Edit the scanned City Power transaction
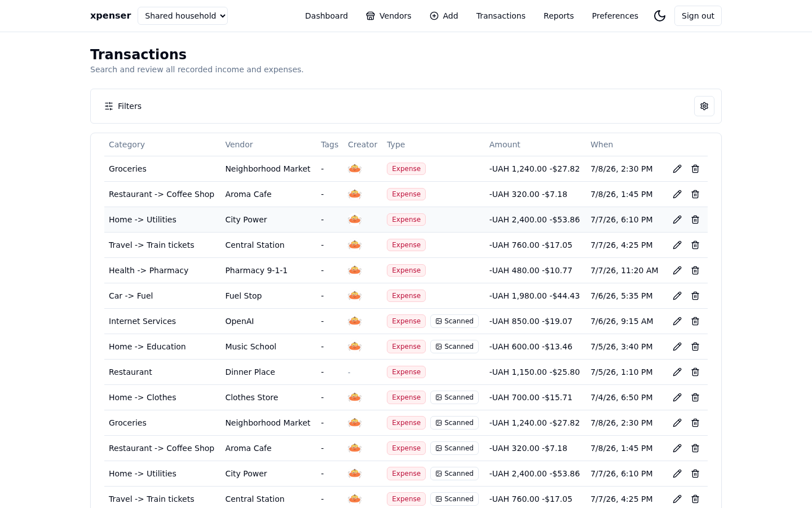The height and width of the screenshot is (508, 812). point(677,474)
